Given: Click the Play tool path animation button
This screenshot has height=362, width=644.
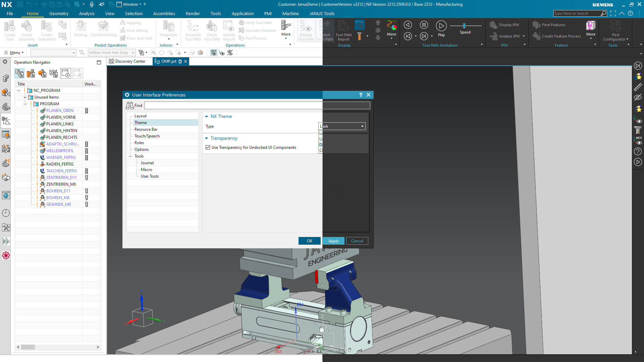Looking at the screenshot, I should coord(441,26).
